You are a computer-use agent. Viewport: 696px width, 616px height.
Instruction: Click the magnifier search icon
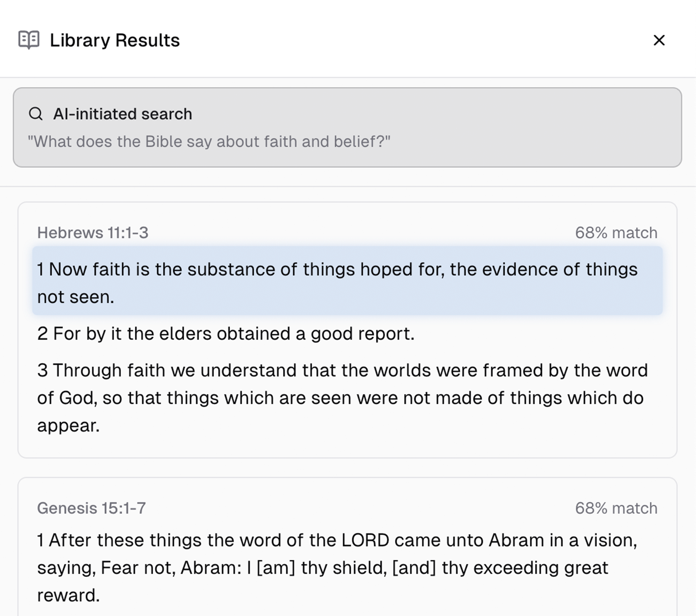pos(35,114)
